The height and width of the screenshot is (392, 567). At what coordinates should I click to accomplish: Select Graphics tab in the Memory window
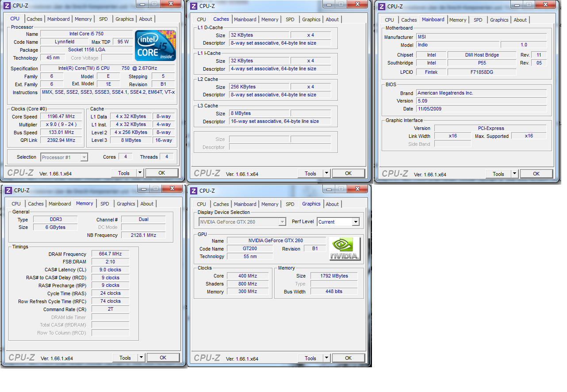click(126, 204)
